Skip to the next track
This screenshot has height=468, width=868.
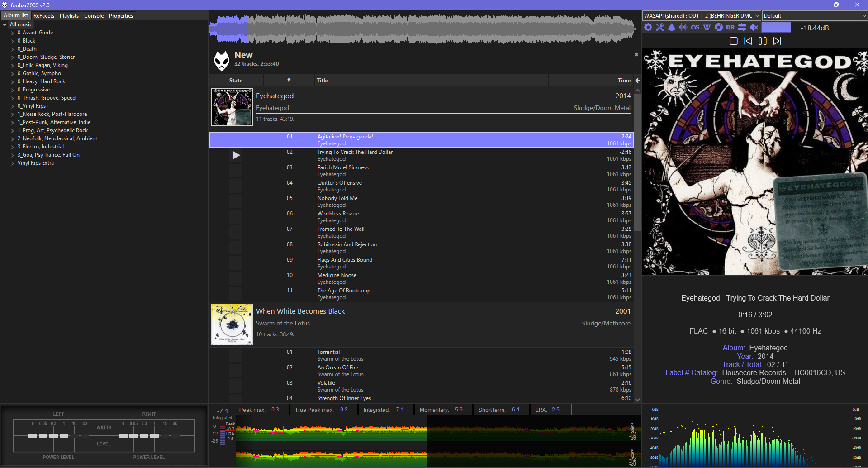[x=777, y=41]
